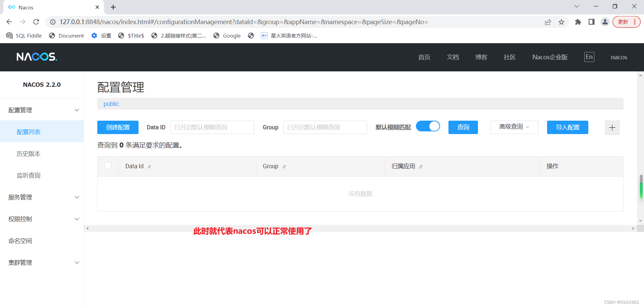Viewport: 644px width, 307px height.
Task: Select 配置列表 in sidebar
Action: tap(42, 132)
